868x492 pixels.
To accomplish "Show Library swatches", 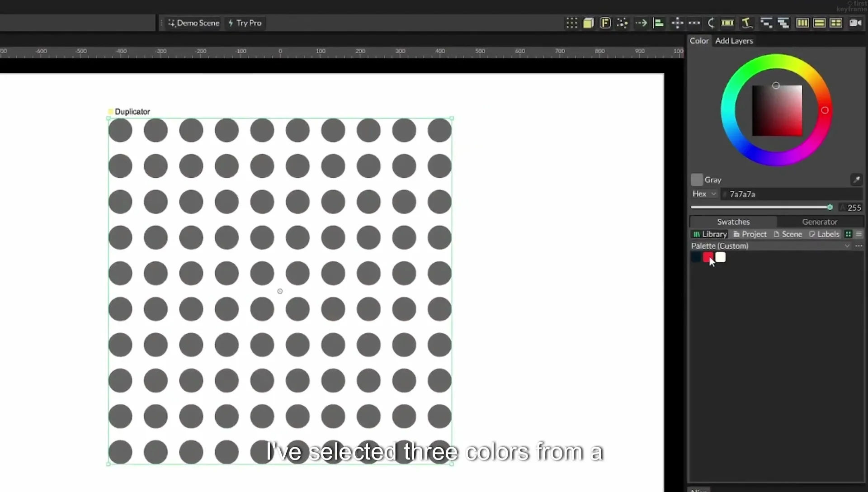I will click(710, 234).
